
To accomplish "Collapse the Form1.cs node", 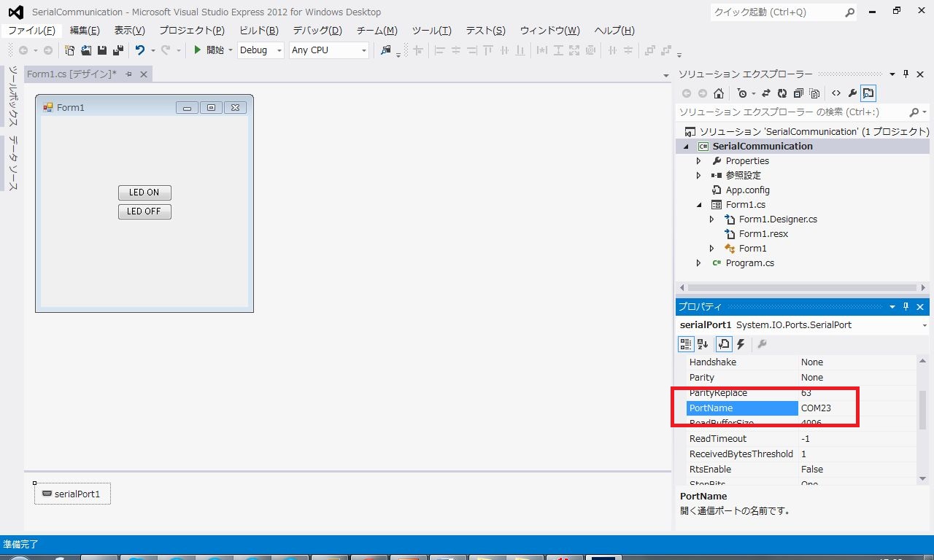I will click(698, 205).
